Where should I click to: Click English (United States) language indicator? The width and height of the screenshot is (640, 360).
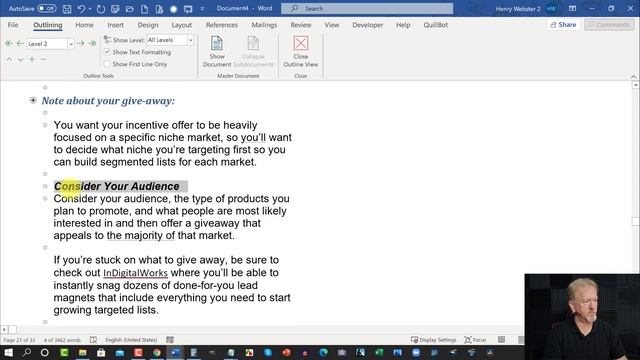click(131, 340)
